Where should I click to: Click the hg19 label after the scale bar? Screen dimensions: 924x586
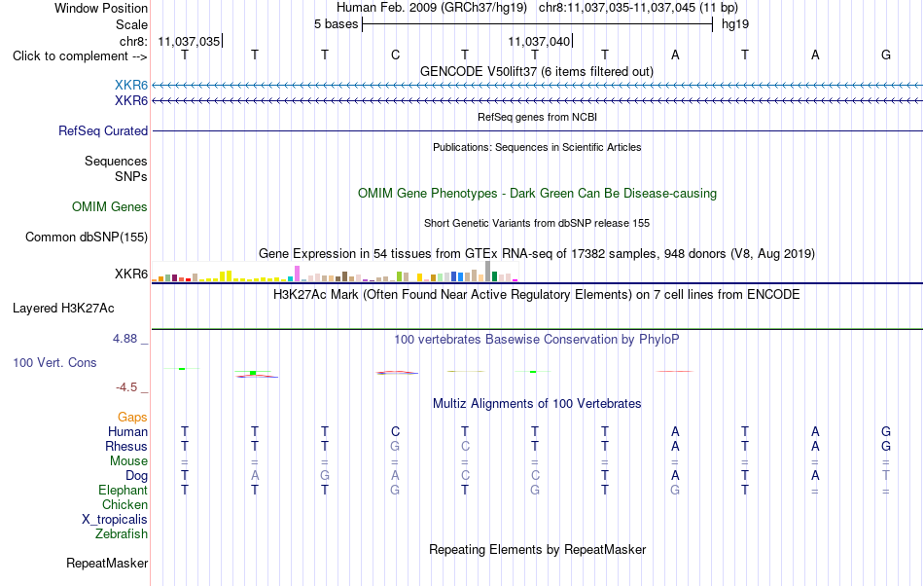coord(735,24)
